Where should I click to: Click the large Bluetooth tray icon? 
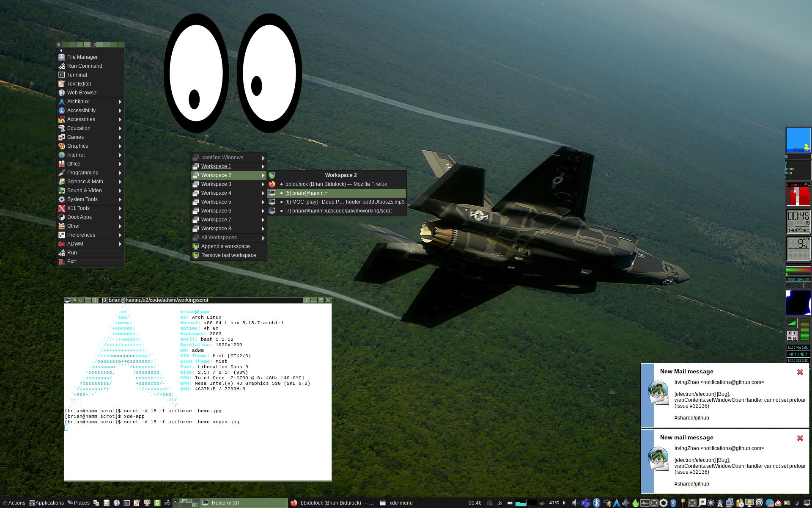pos(596,503)
